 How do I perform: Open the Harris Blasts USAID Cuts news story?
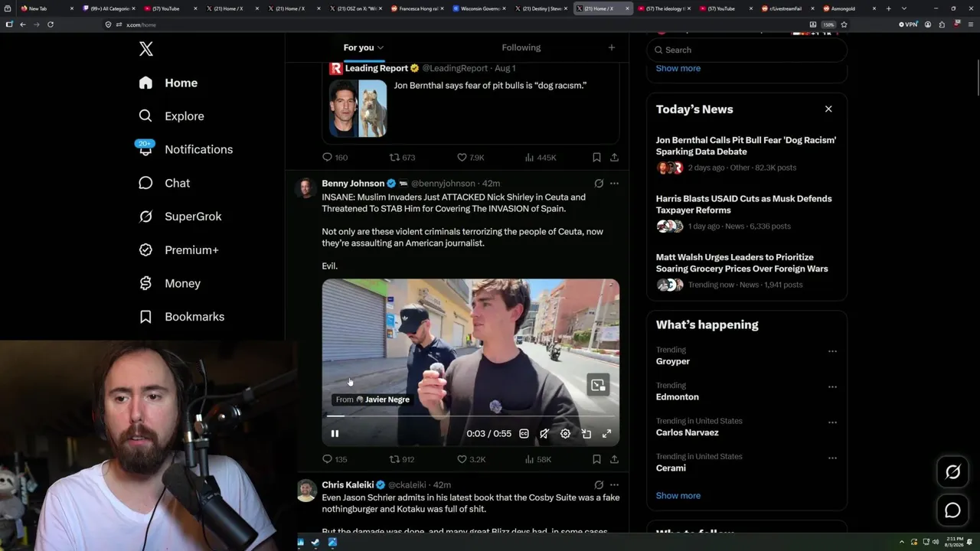pyautogui.click(x=746, y=214)
